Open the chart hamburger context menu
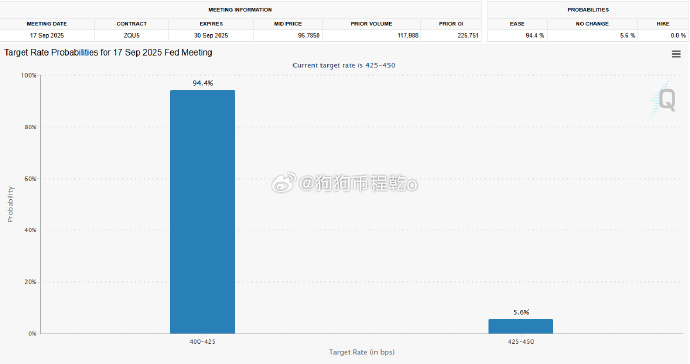Screen dimensions: 690x364 (x=676, y=54)
